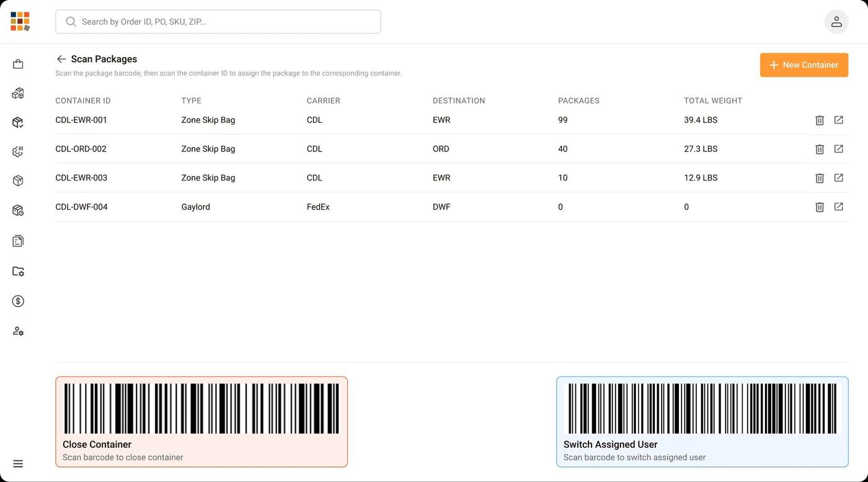868x482 pixels.
Task: Delete container CDL-EWR-003
Action: [x=820, y=178]
